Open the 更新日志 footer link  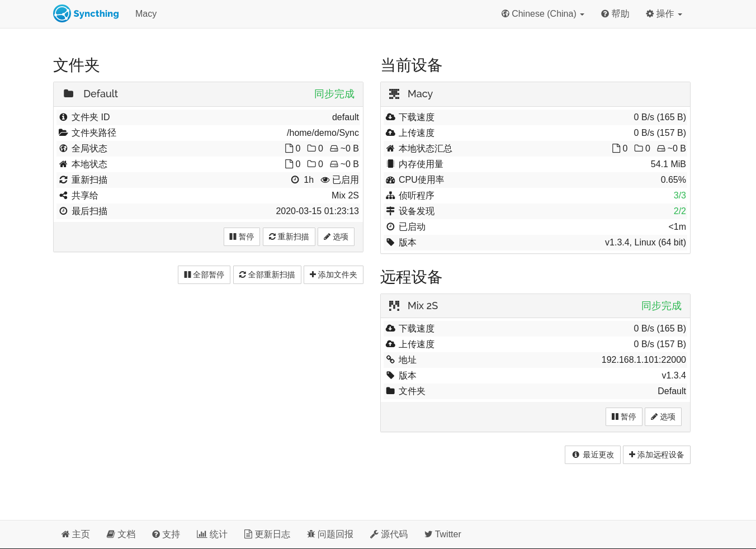click(267, 534)
